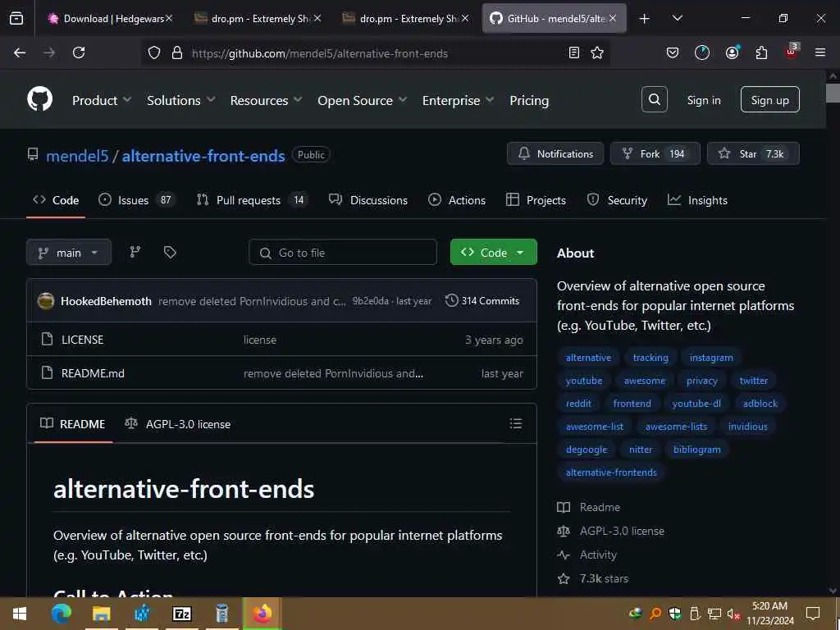
Task: Click the GitHub logo home icon
Action: [39, 99]
